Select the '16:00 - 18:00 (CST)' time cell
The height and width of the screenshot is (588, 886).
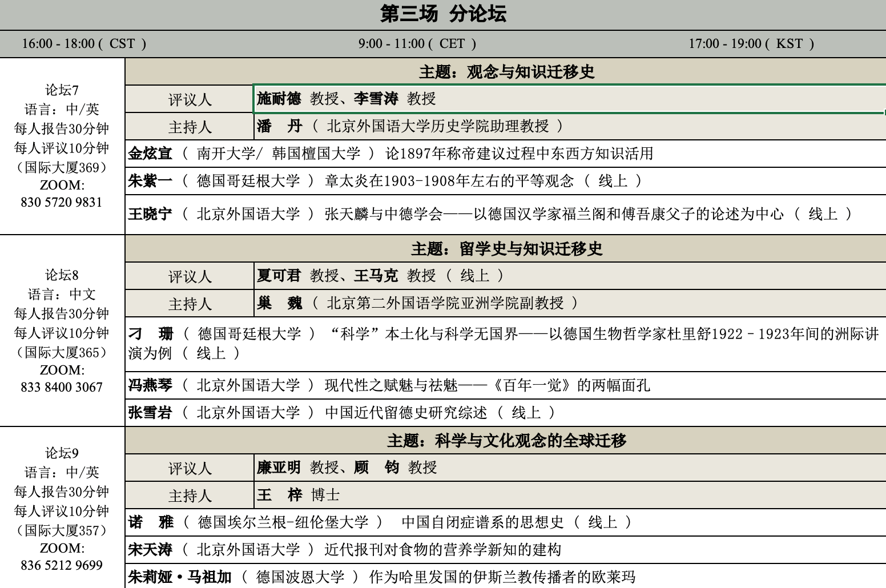pyautogui.click(x=84, y=44)
